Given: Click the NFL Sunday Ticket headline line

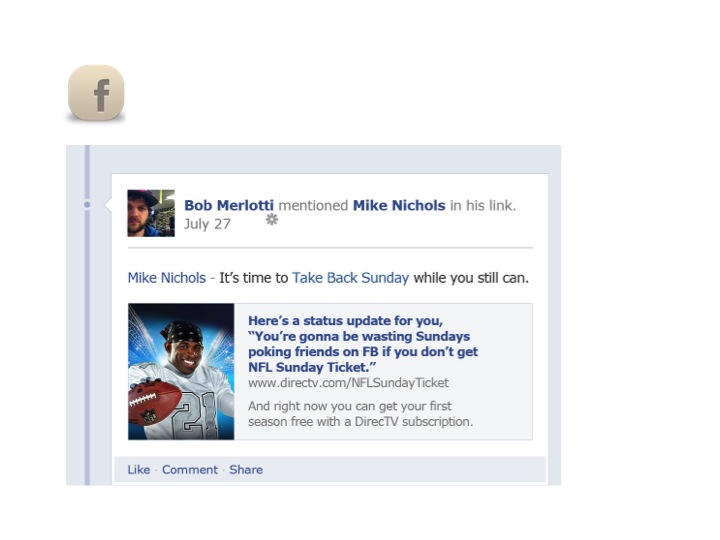Looking at the screenshot, I should (x=312, y=367).
